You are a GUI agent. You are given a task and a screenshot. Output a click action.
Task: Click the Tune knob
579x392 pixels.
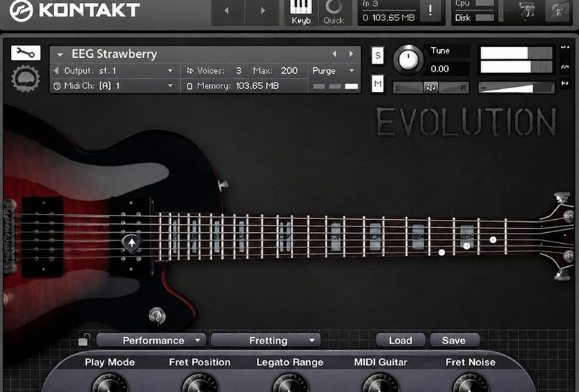coord(408,59)
